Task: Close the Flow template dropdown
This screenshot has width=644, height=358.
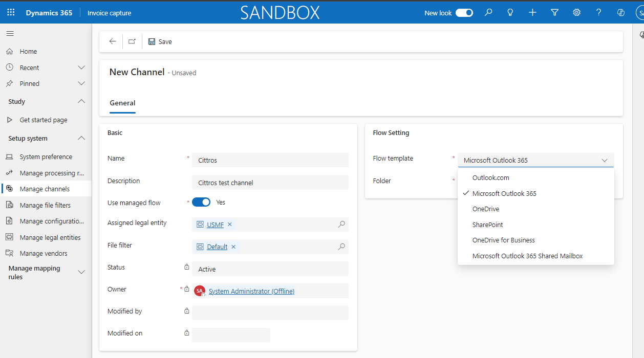Action: (605, 160)
